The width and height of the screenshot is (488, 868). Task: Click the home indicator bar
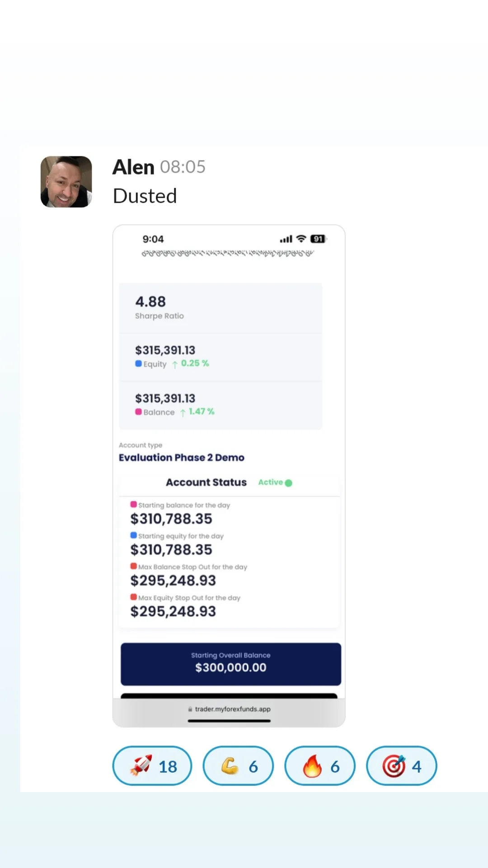click(229, 721)
